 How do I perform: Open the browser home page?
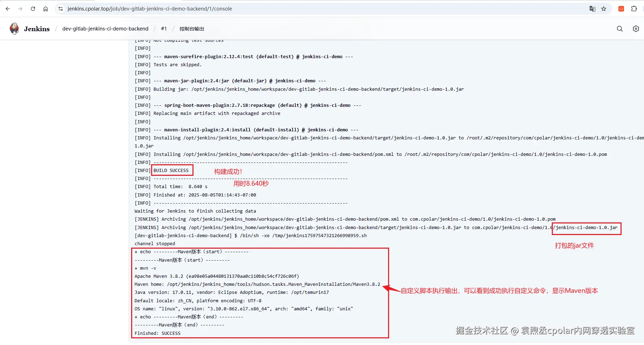46,9
